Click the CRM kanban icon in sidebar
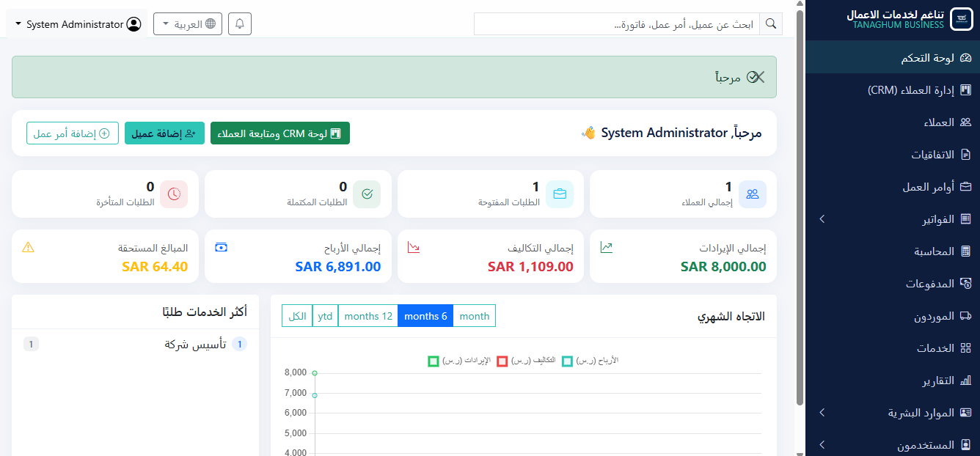 965,90
